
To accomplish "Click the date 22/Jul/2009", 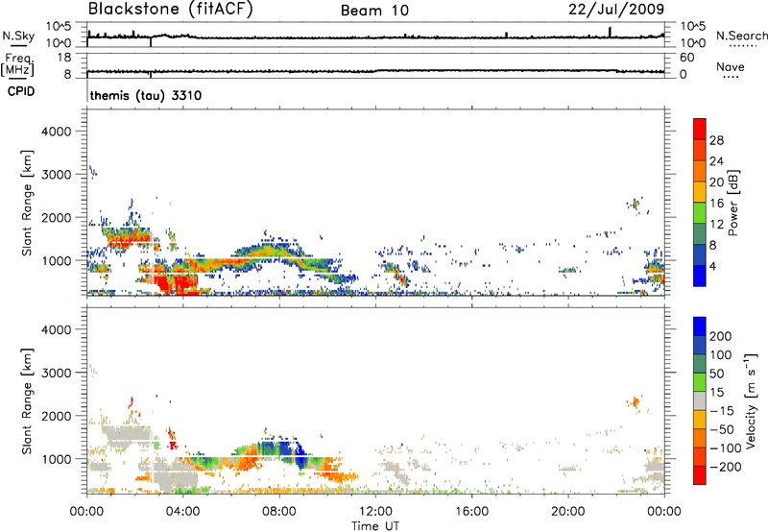I will coord(616,9).
